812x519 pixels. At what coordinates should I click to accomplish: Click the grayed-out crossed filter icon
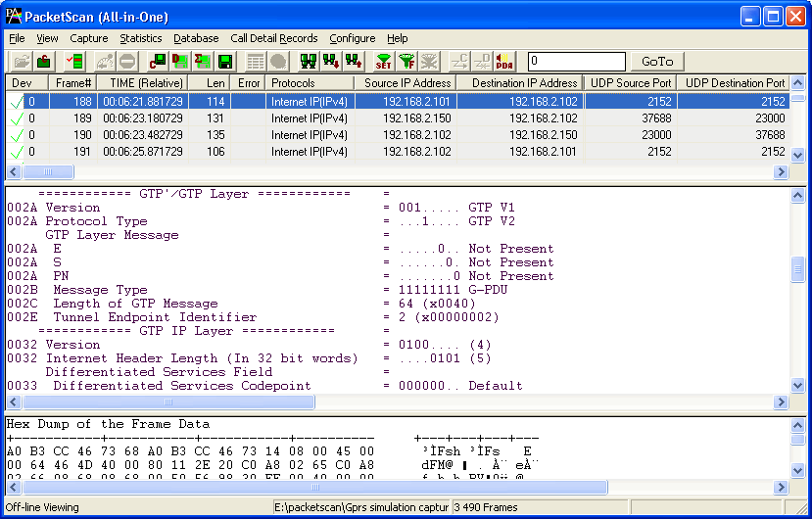pos(429,62)
